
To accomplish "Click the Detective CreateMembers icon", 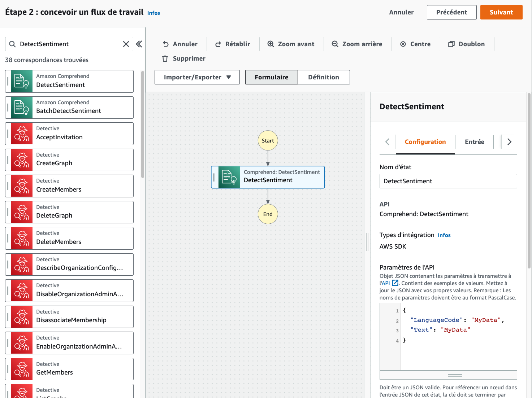I will [22, 186].
